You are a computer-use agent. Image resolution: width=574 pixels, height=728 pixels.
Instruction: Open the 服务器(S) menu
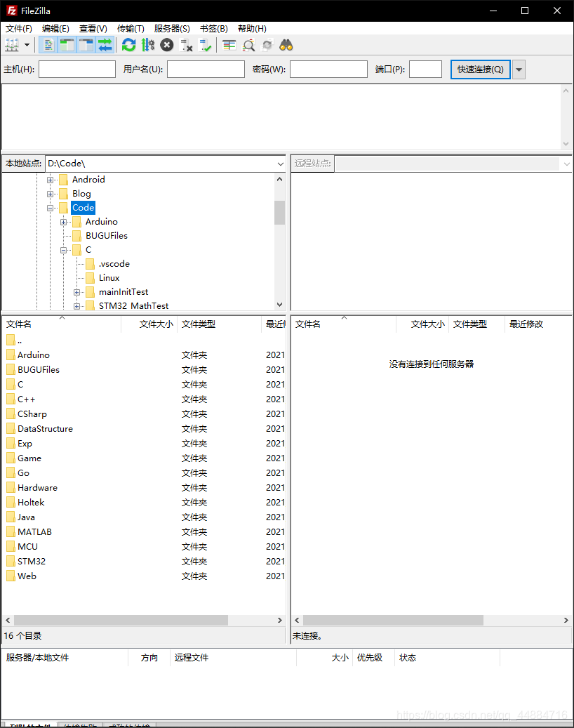[x=172, y=28]
